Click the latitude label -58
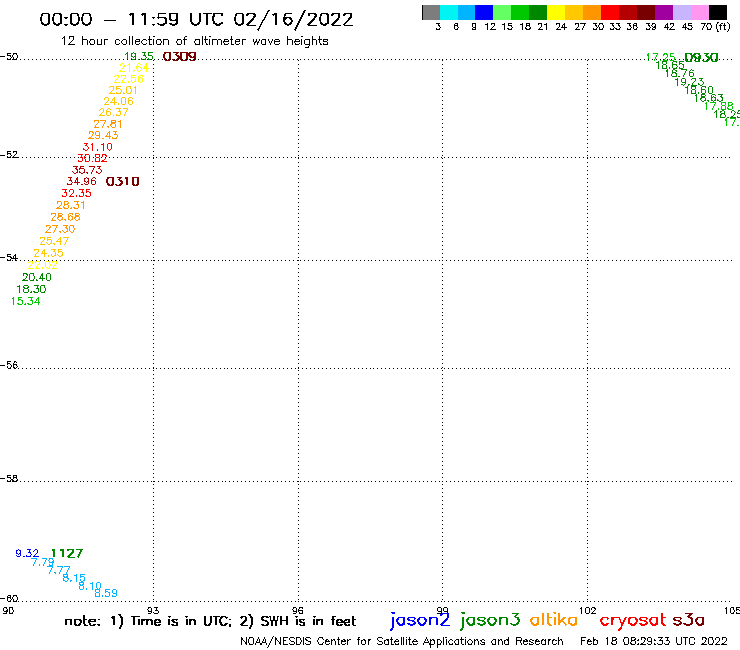The image size is (740, 650). point(9,479)
